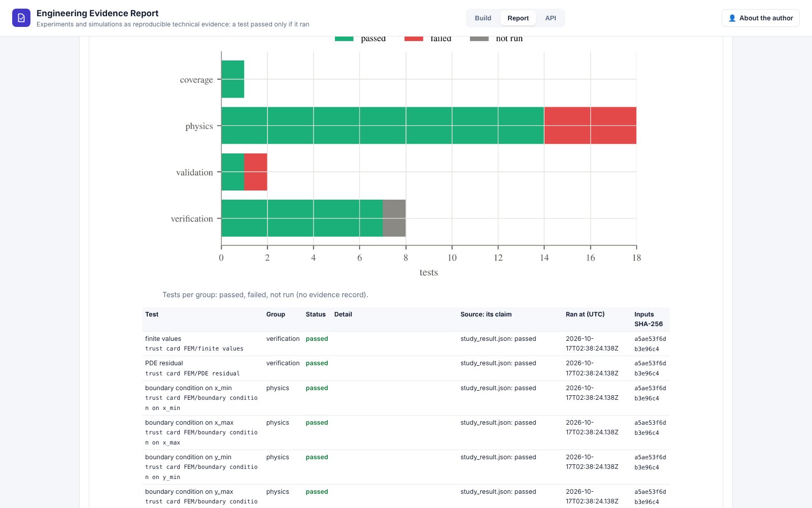Image resolution: width=812 pixels, height=508 pixels.
Task: Click physics group in x_max row
Action: pyautogui.click(x=278, y=423)
